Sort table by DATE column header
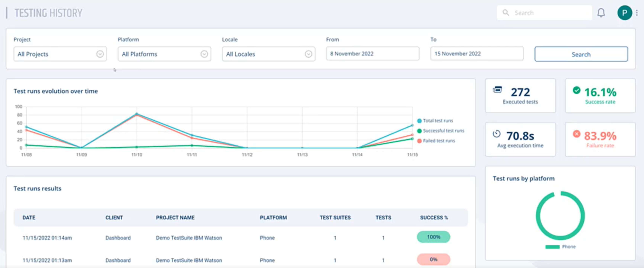Viewport: 644px width, 268px height. point(29,217)
